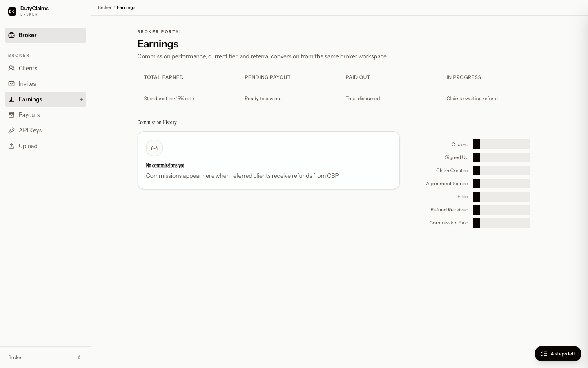Click 'Total disbursed' text
This screenshot has height=368, width=588.
(363, 99)
